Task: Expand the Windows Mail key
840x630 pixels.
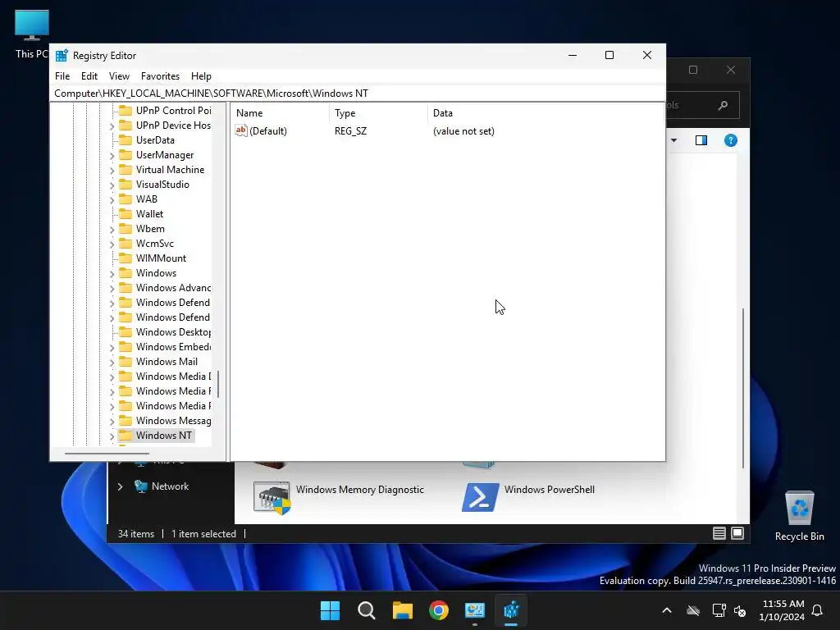Action: pos(112,362)
